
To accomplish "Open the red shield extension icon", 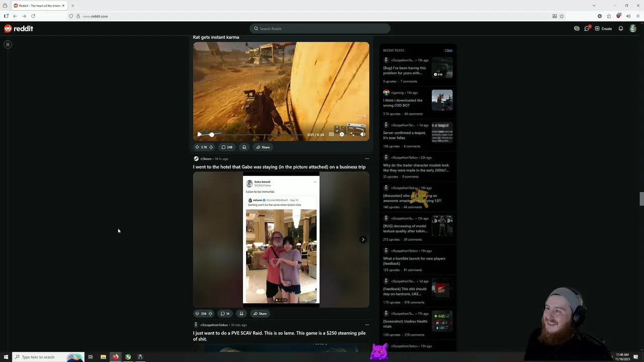I will [618, 16].
